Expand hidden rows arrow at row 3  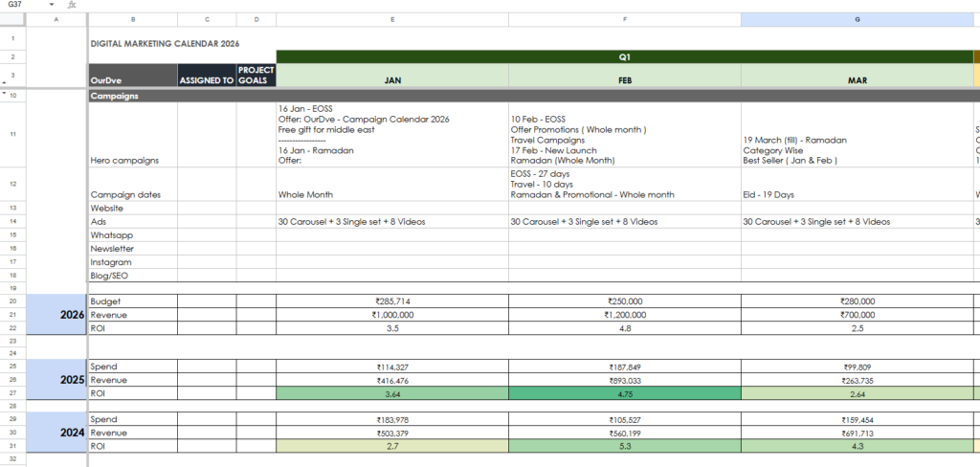click(5, 84)
